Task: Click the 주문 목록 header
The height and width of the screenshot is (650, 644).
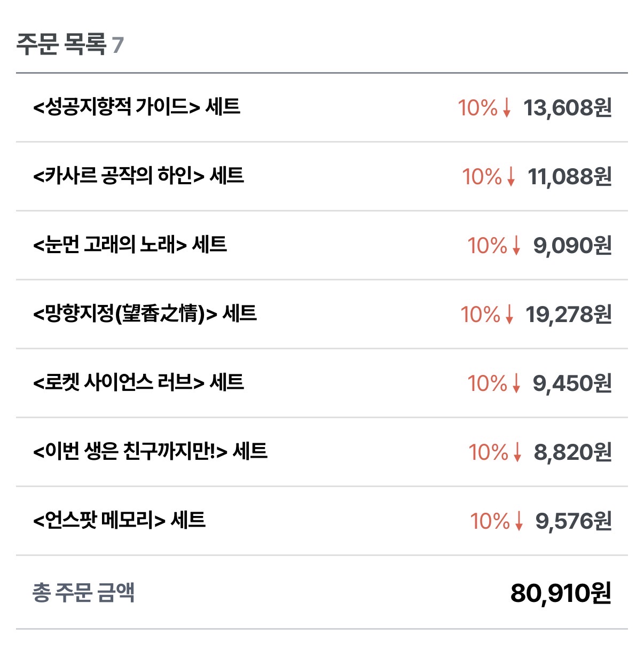Action: [61, 44]
